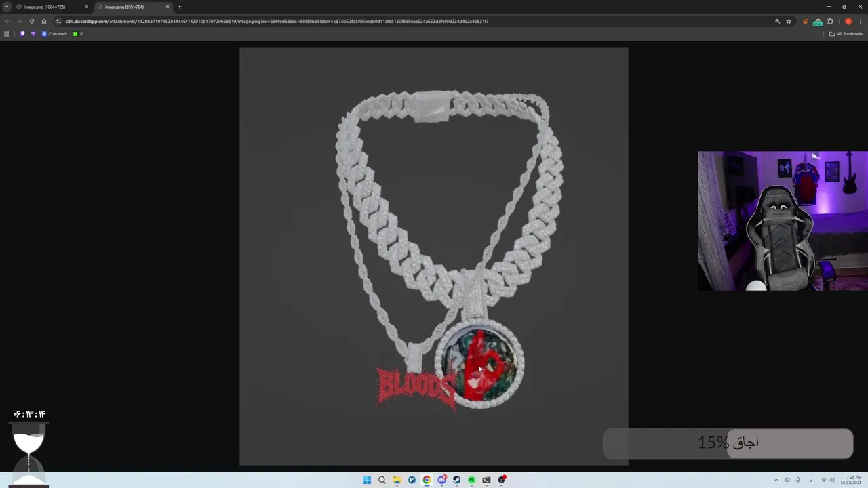This screenshot has height=488, width=868.
Task: Open a new browser tab
Action: [180, 7]
